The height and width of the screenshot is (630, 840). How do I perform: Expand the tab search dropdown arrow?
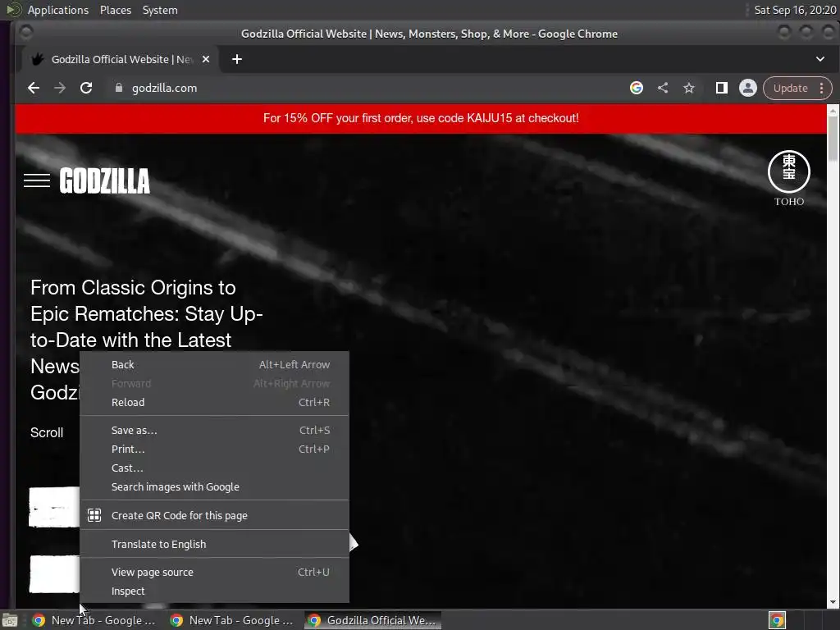point(820,59)
